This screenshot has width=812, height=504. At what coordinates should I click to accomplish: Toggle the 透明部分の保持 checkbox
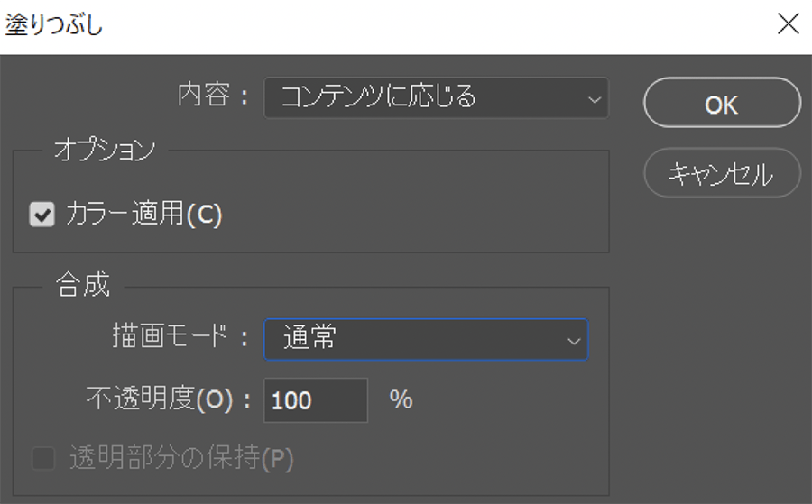[42, 460]
